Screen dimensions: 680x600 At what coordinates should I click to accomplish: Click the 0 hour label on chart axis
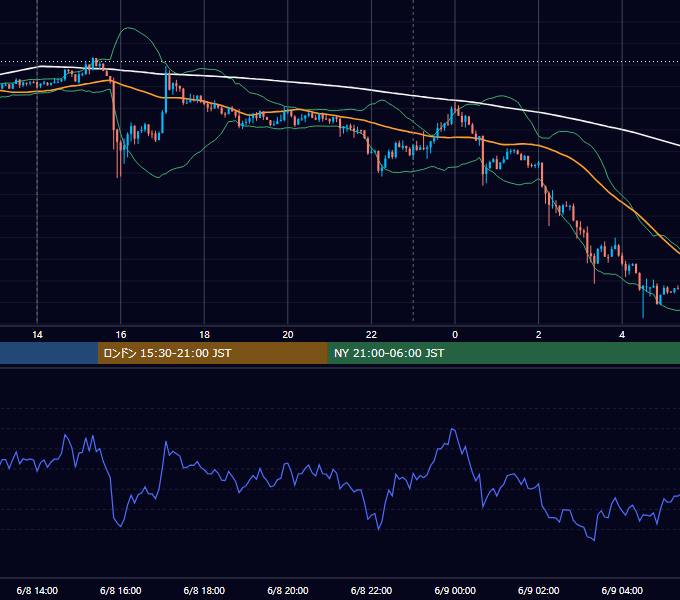(x=455, y=335)
